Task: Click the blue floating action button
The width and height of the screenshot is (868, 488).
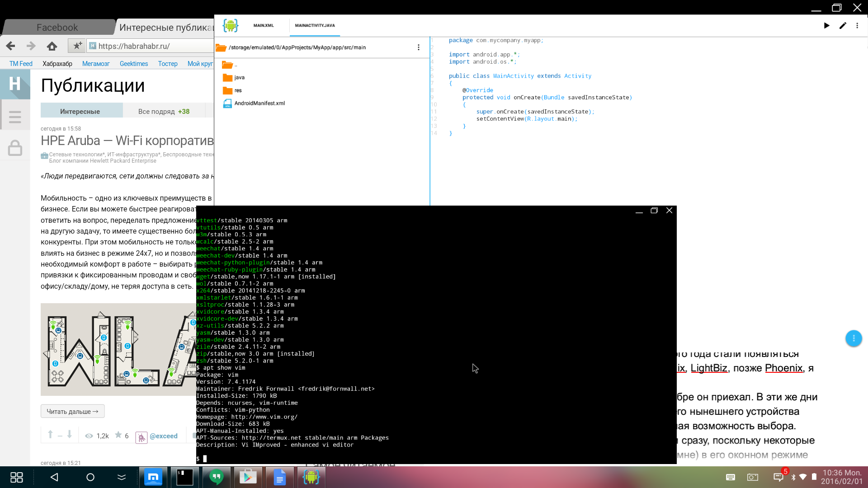Action: pyautogui.click(x=854, y=338)
